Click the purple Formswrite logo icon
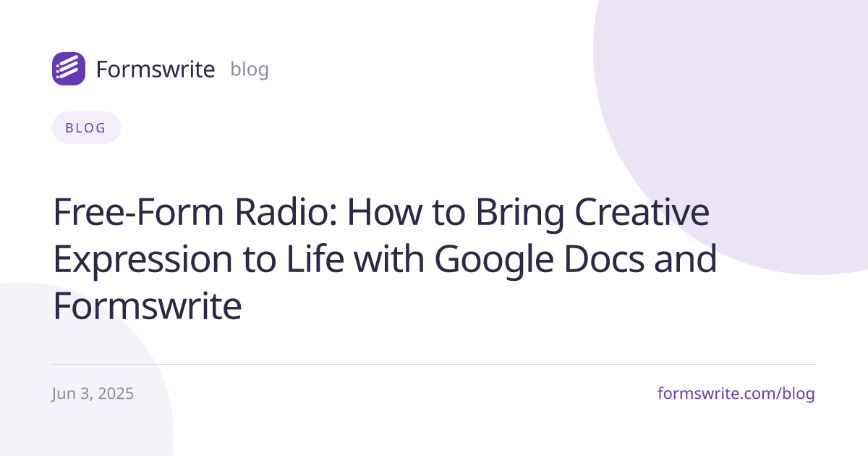 click(x=69, y=69)
